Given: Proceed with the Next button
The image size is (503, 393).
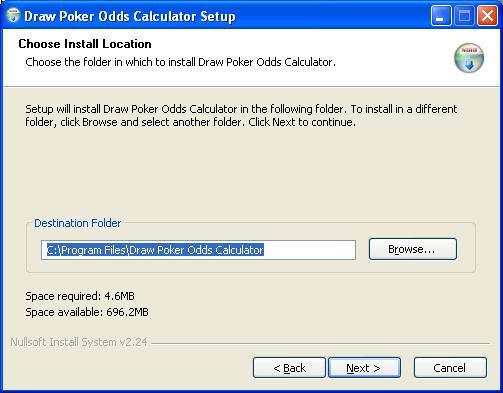Looking at the screenshot, I should click(364, 368).
